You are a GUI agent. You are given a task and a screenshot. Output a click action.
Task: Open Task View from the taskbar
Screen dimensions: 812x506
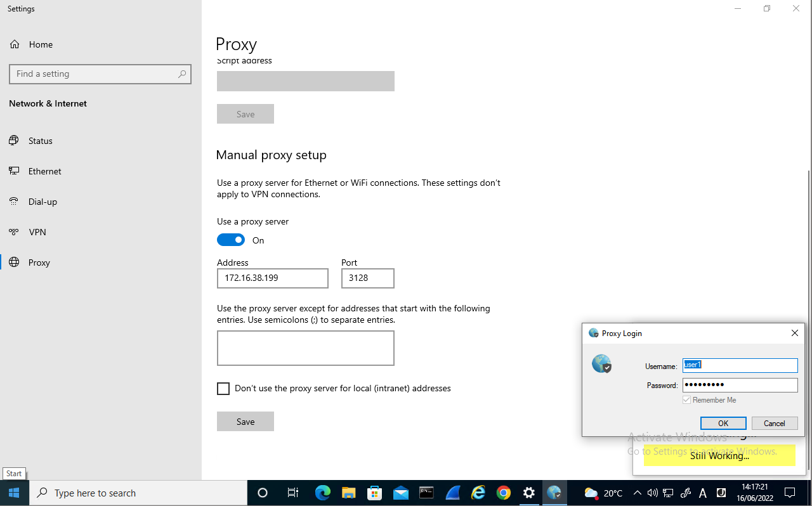(x=292, y=493)
